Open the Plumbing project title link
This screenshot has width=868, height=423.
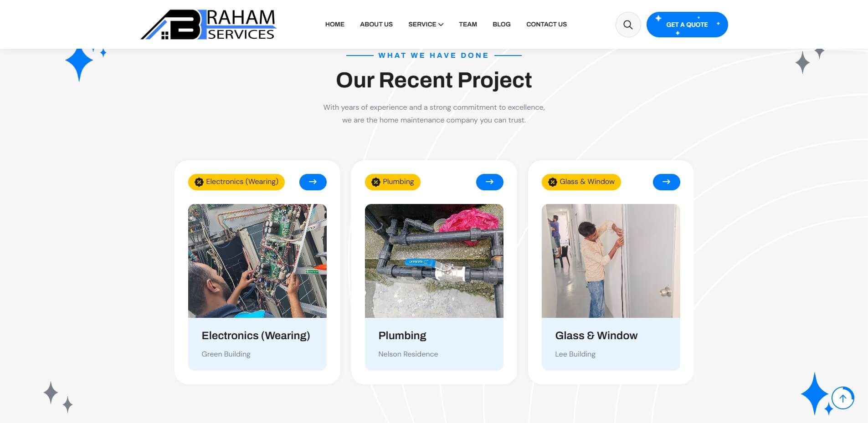coord(402,336)
